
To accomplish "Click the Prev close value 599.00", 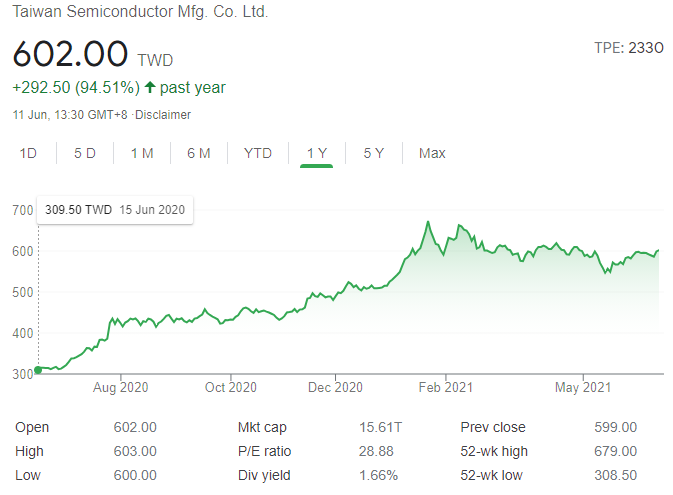I will tap(615, 427).
